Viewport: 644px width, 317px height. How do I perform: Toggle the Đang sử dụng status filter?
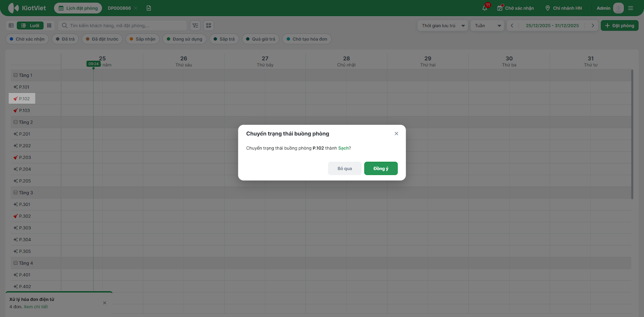(x=185, y=39)
